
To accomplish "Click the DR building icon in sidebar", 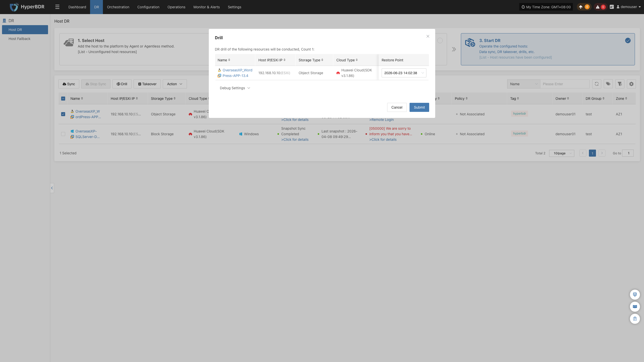I will coord(4,21).
